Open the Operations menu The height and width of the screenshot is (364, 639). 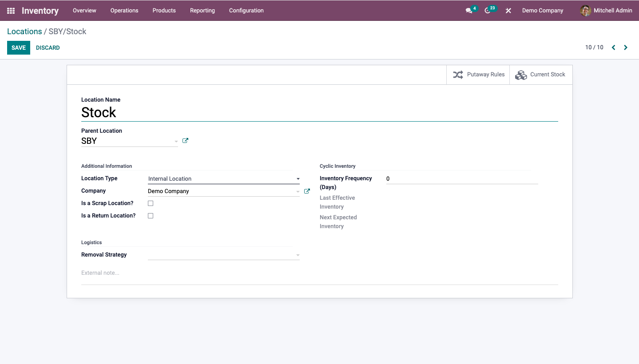(124, 11)
